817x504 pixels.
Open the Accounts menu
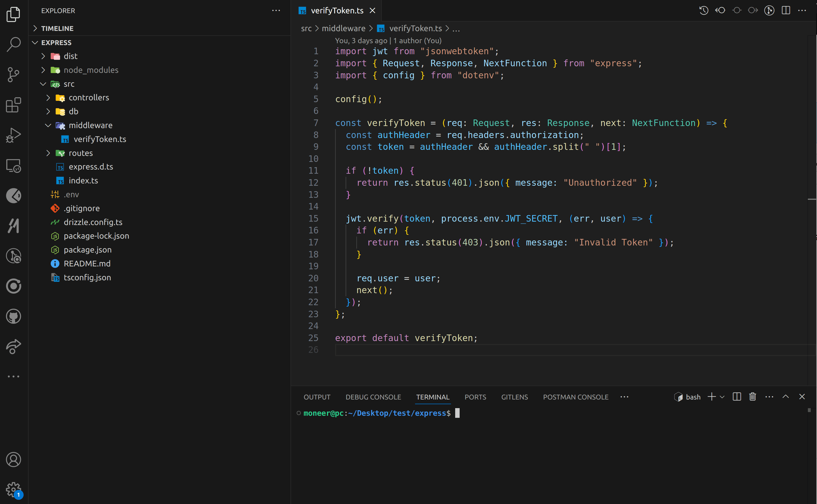pos(14,460)
